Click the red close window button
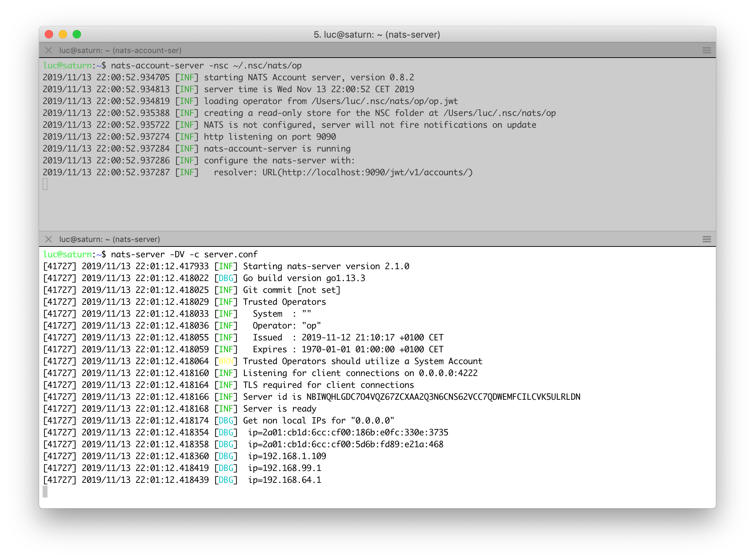Image resolution: width=755 pixels, height=560 pixels. pos(49,35)
